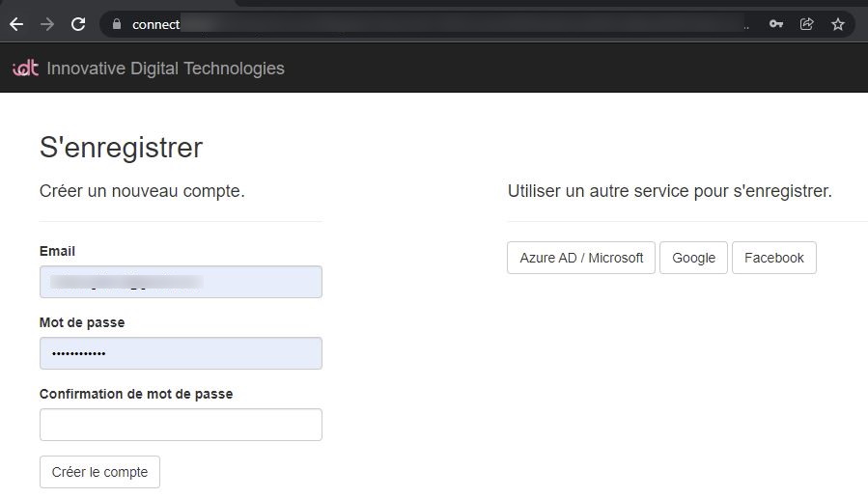
Task: Click the Mot de passe label
Action: click(x=82, y=322)
